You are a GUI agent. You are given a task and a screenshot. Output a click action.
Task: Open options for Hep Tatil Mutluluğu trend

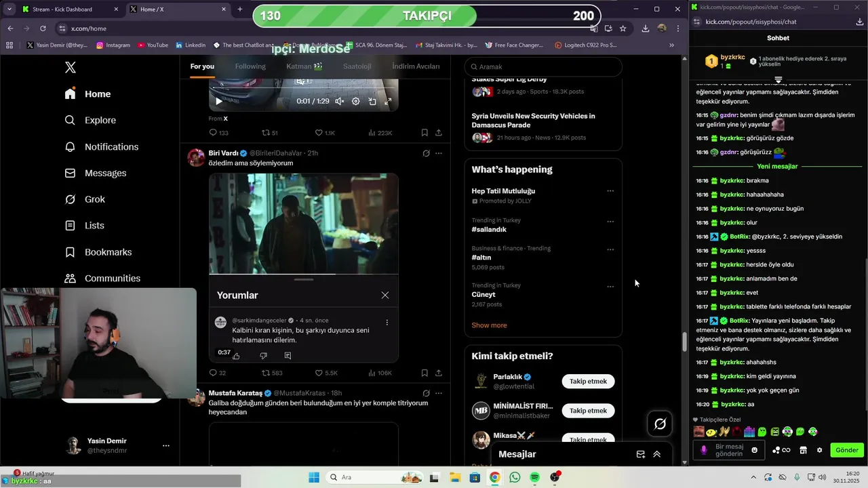(x=610, y=191)
